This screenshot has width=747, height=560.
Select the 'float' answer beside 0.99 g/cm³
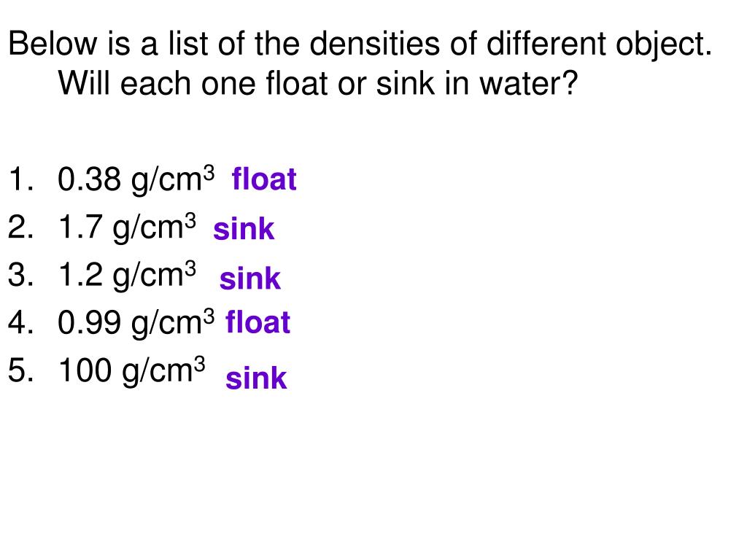pos(258,322)
